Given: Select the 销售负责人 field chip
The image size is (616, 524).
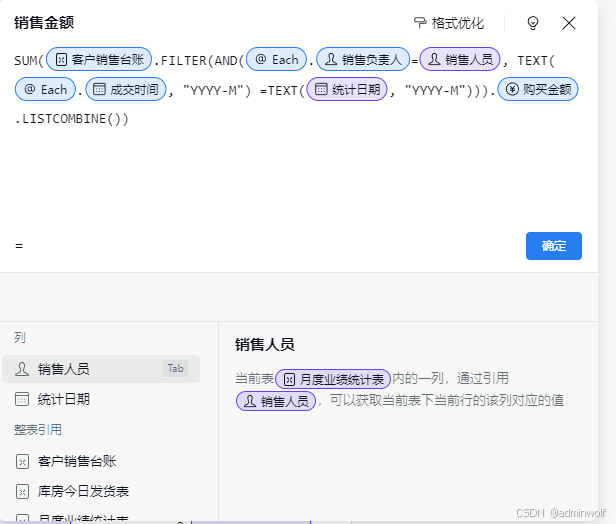Looking at the screenshot, I should 363,59.
